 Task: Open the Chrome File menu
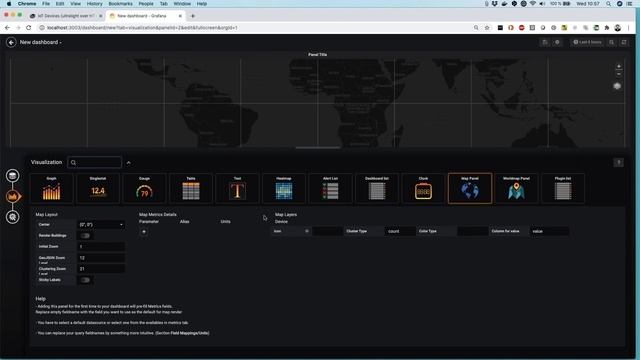click(x=46, y=4)
